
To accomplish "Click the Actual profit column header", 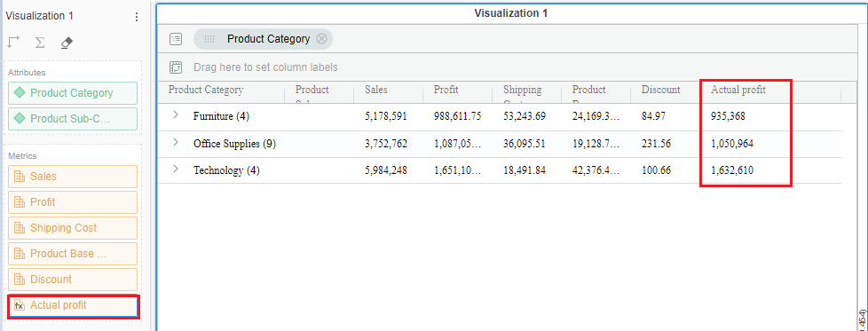I will pos(738,90).
